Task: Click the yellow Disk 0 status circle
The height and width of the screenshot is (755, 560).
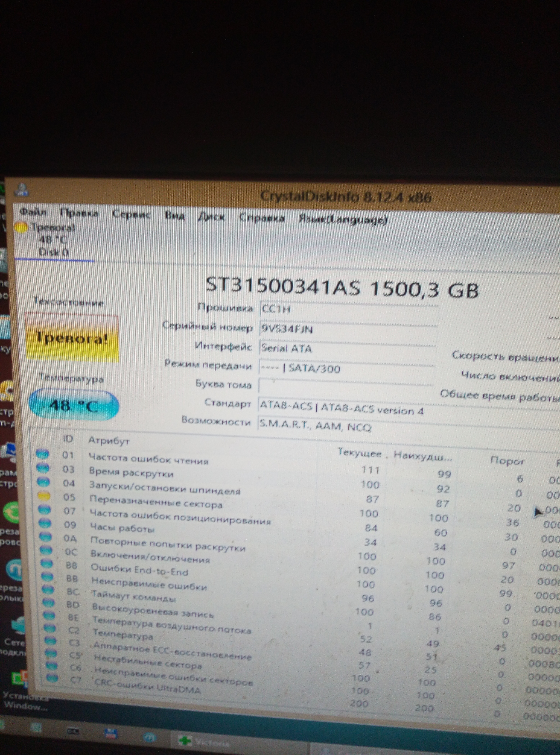Action: click(x=21, y=227)
